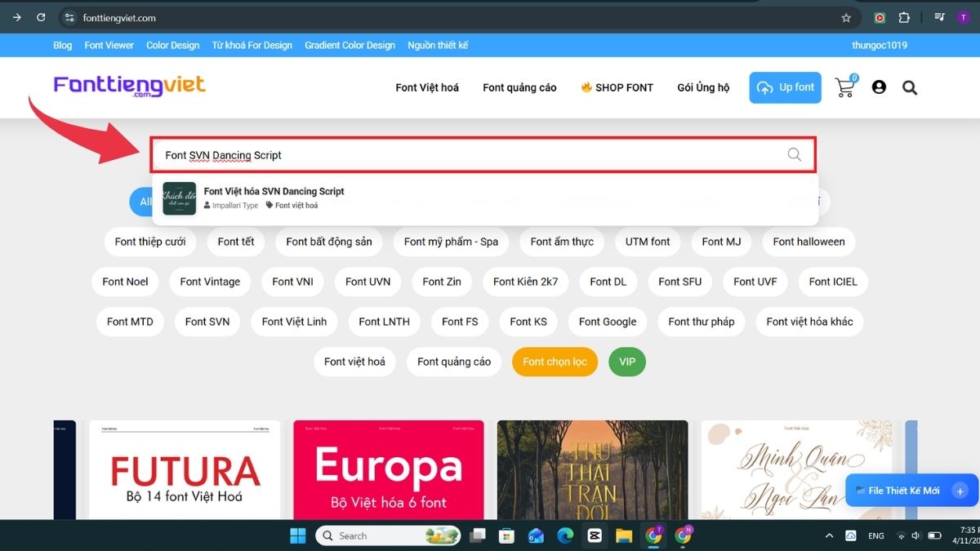Open Task View on the taskbar
Image resolution: width=980 pixels, height=551 pixels.
(478, 535)
